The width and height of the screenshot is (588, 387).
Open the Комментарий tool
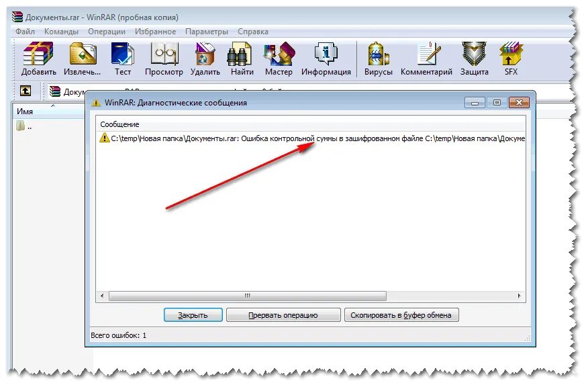pos(426,59)
